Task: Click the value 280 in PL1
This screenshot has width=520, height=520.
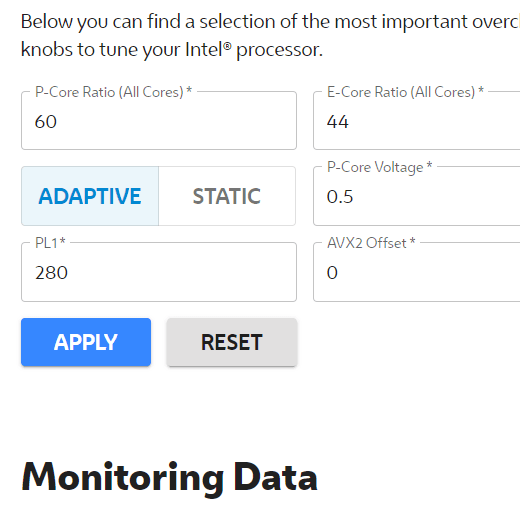Action: point(51,273)
